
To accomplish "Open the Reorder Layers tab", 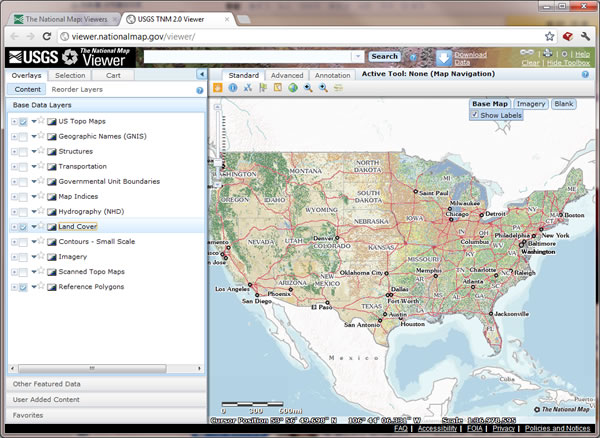I will pos(77,90).
